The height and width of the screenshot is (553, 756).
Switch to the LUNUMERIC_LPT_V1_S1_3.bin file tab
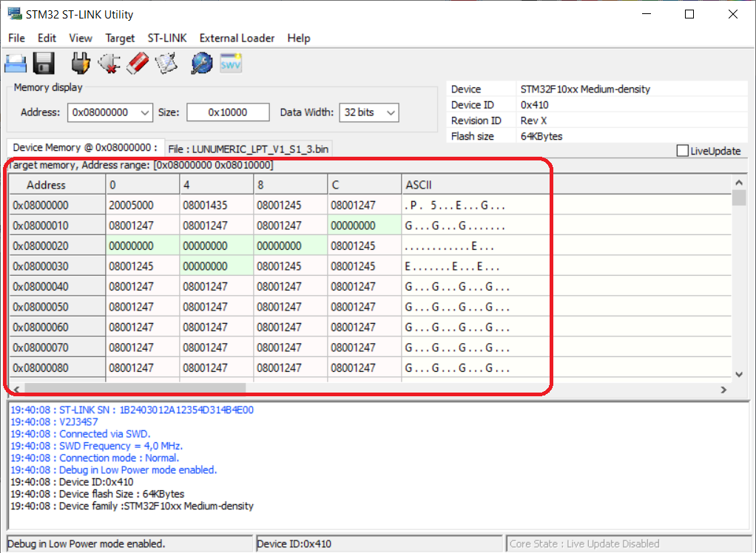(248, 149)
